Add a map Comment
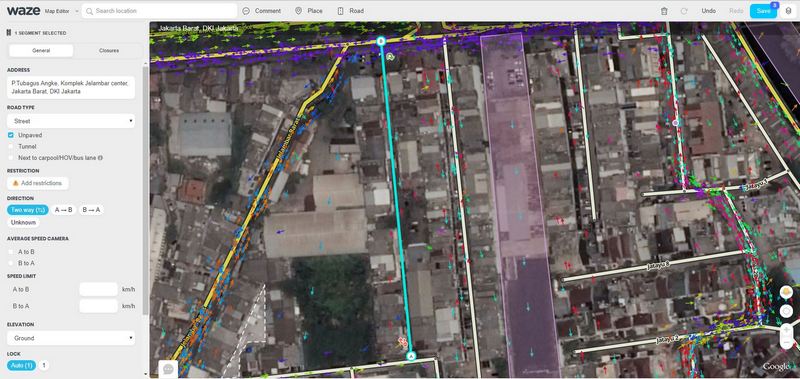This screenshot has width=800, height=379. click(x=262, y=11)
